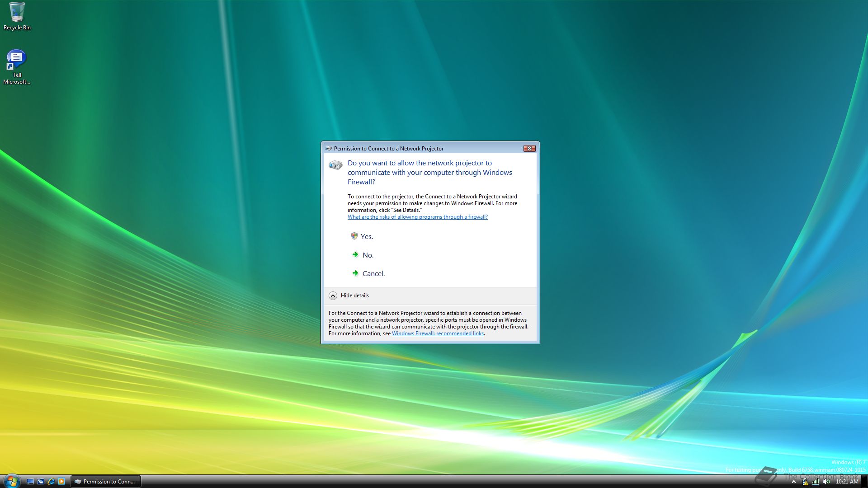Collapse the details with Hide details chevron

333,296
